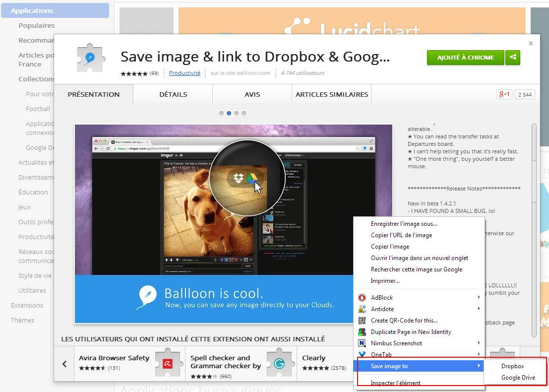The width and height of the screenshot is (549, 392).
Task: Open Populaires in the sidebar
Action: [x=36, y=26]
